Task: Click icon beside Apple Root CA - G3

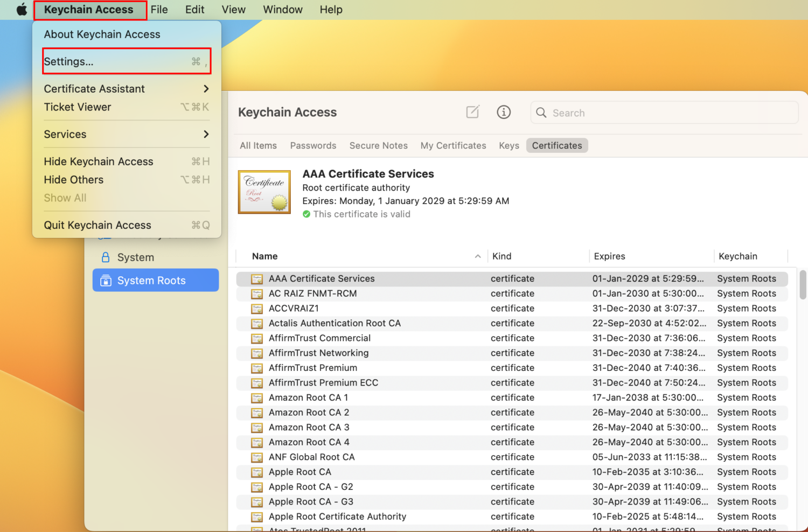Action: point(257,502)
